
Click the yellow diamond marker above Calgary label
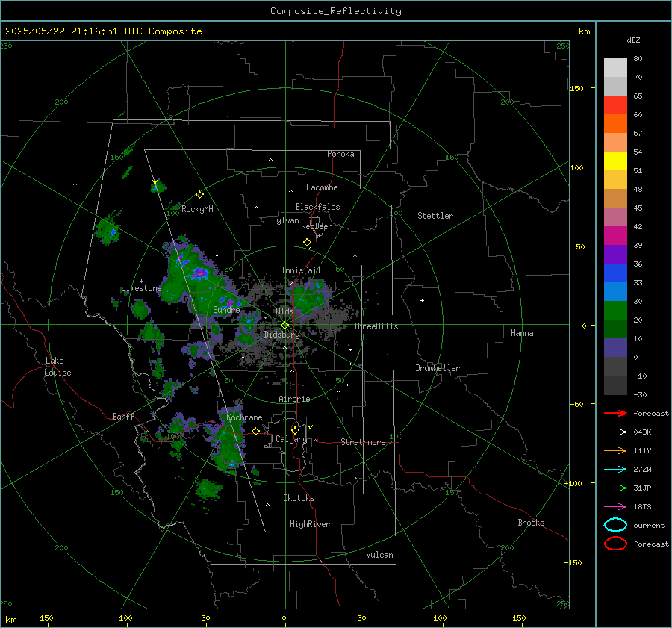click(x=295, y=430)
